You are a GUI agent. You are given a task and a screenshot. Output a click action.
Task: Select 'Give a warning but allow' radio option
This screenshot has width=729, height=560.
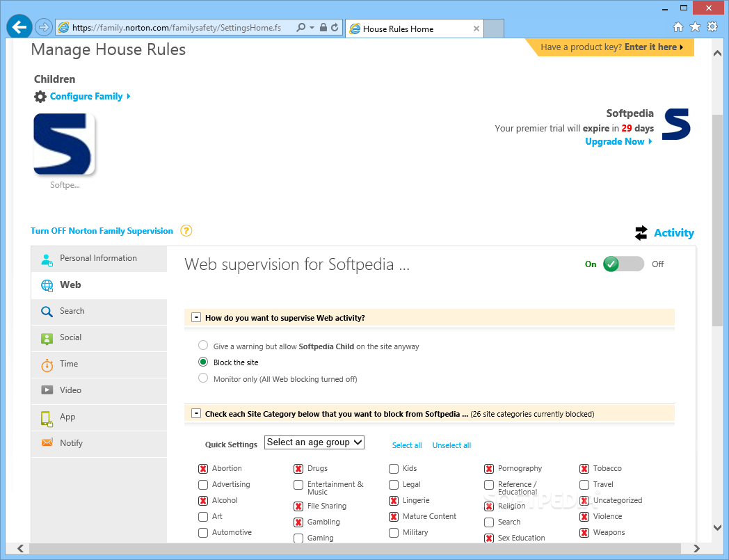coord(203,345)
